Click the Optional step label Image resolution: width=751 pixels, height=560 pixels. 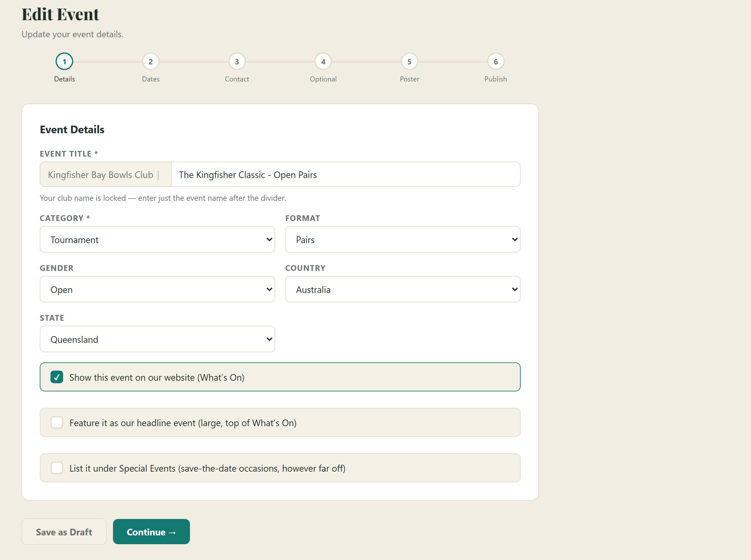click(x=323, y=79)
